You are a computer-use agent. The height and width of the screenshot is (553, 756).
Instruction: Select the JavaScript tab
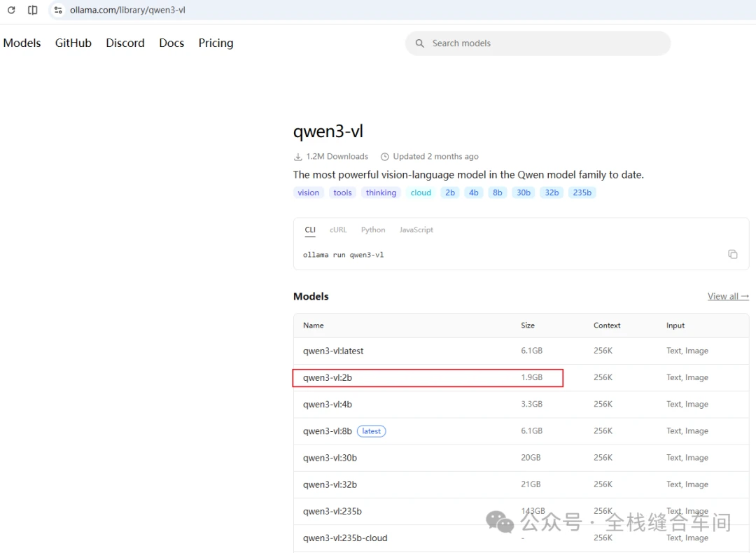click(416, 230)
